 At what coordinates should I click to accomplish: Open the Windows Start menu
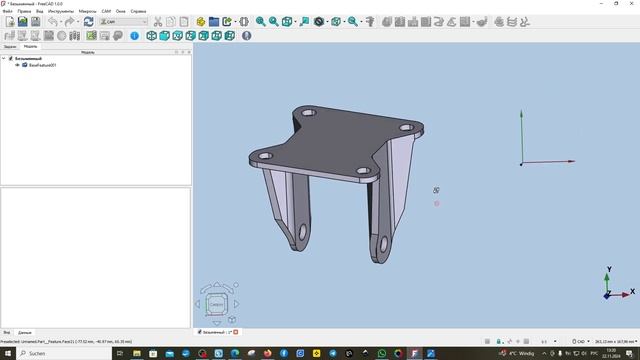[x=8, y=353]
